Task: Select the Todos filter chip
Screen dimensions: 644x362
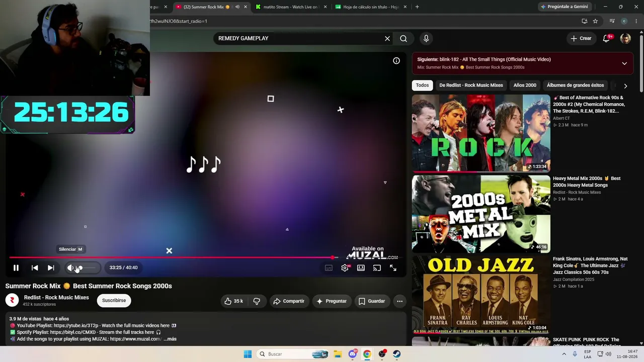Action: (x=423, y=85)
